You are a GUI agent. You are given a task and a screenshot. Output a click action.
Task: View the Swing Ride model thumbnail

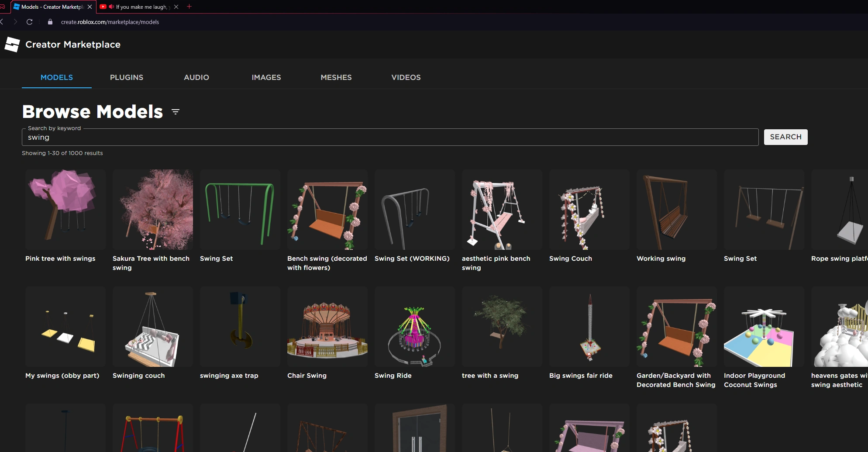414,327
